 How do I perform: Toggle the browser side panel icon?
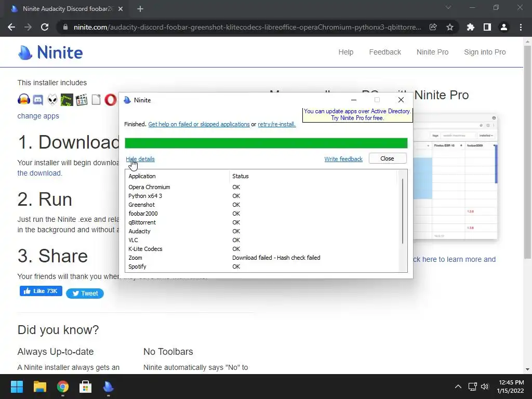[x=487, y=27]
